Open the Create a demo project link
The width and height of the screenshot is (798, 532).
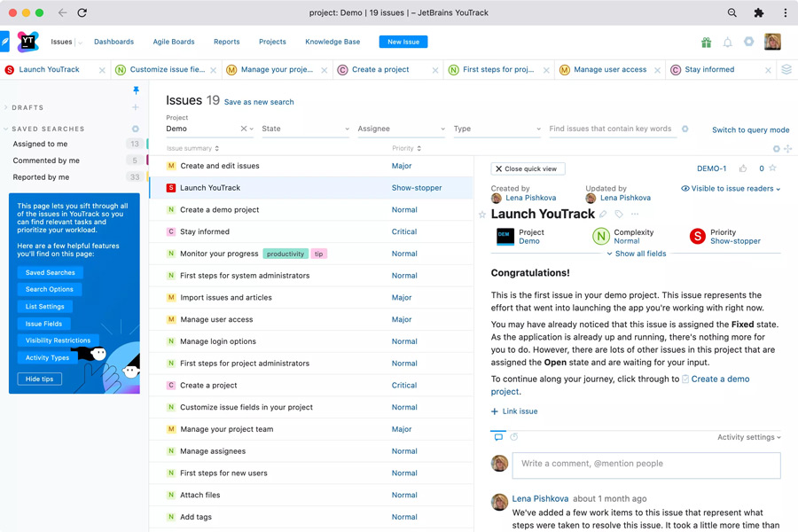click(x=720, y=379)
